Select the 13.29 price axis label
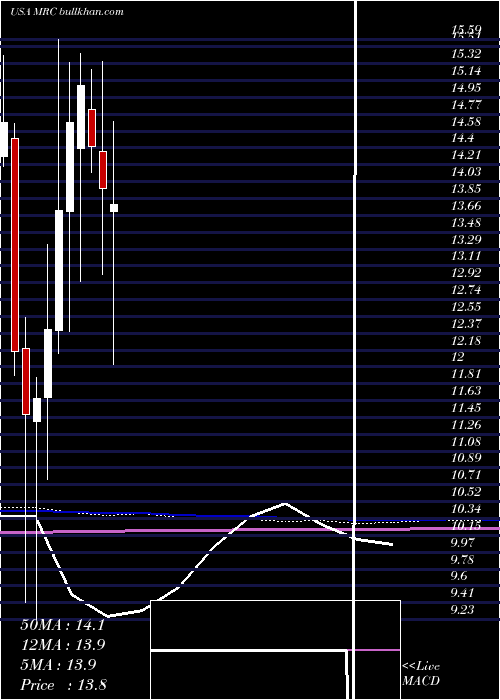Screen dimensions: 500x700 (466, 240)
